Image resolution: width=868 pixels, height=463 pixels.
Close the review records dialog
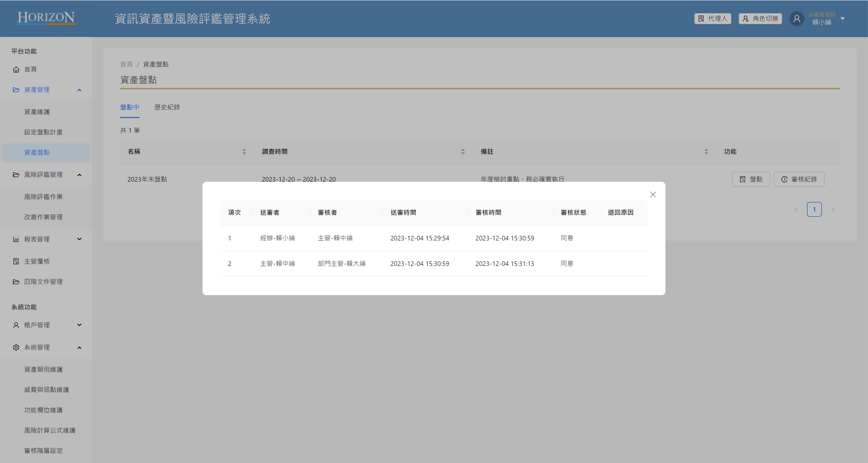[x=653, y=194]
